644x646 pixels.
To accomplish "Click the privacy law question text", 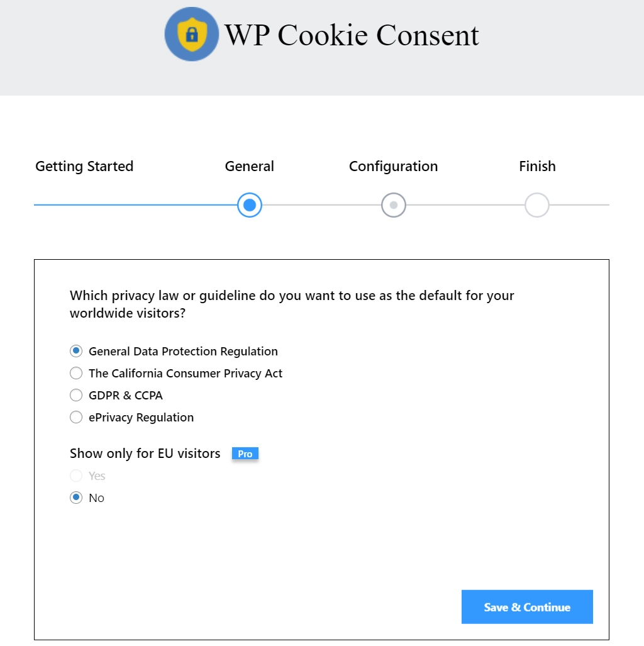I will [291, 304].
